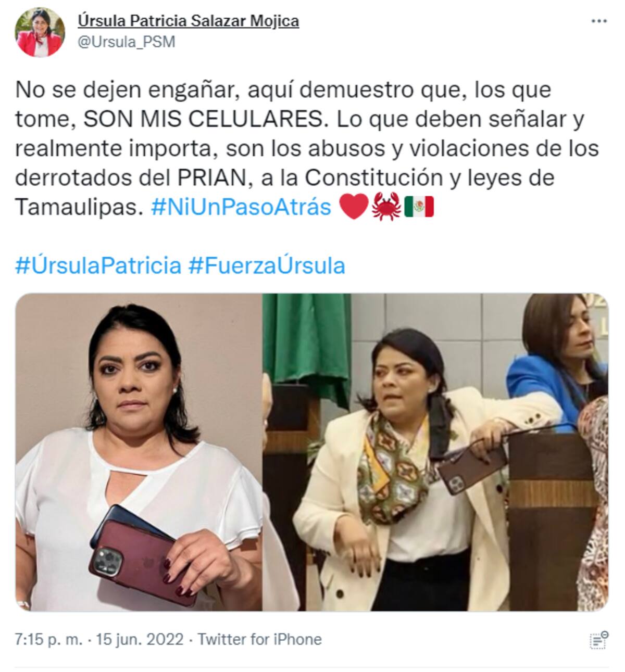Open the three-dot more options menu

point(599,21)
